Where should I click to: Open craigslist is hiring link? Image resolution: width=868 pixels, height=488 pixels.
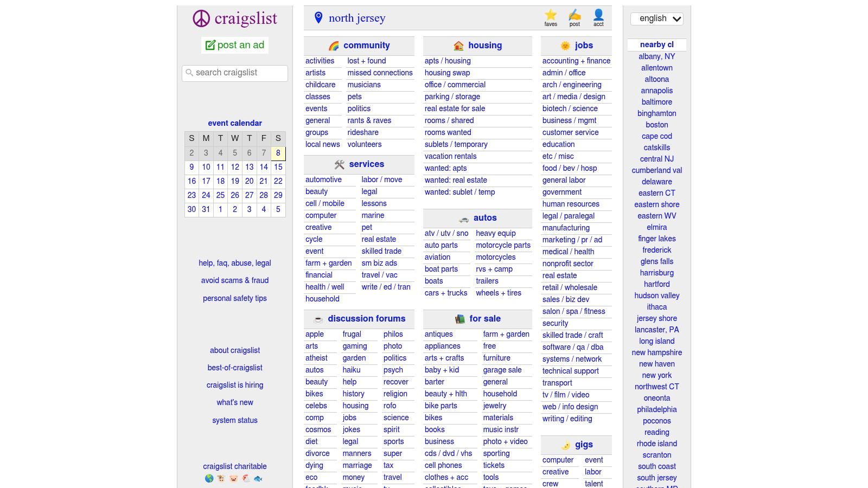tap(235, 386)
